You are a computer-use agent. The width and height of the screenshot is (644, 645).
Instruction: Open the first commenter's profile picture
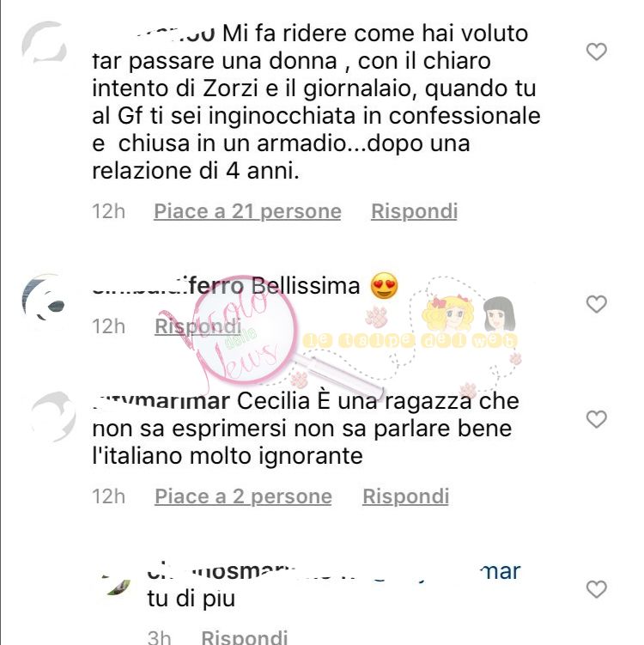[45, 44]
